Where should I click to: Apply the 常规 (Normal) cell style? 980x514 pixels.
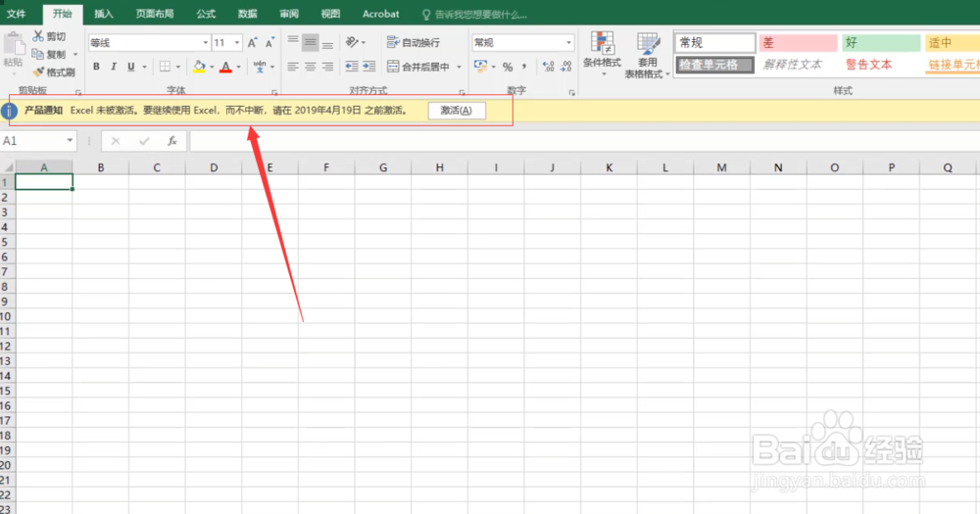(714, 42)
